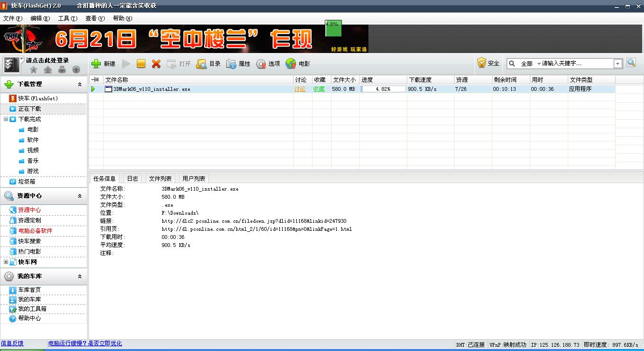Open 快车搜索 in the sidebar
The height and width of the screenshot is (351, 644).
(x=29, y=241)
